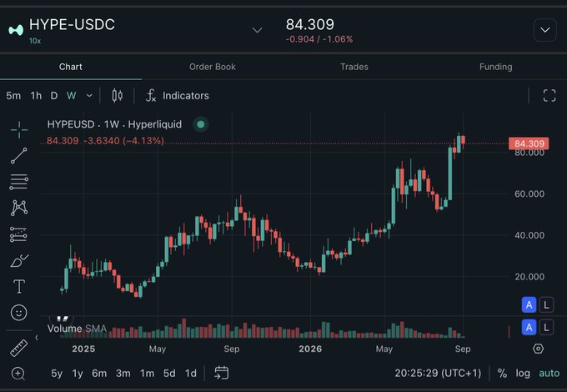Set chart range to 1m
This screenshot has width=567, height=392.
click(x=148, y=373)
